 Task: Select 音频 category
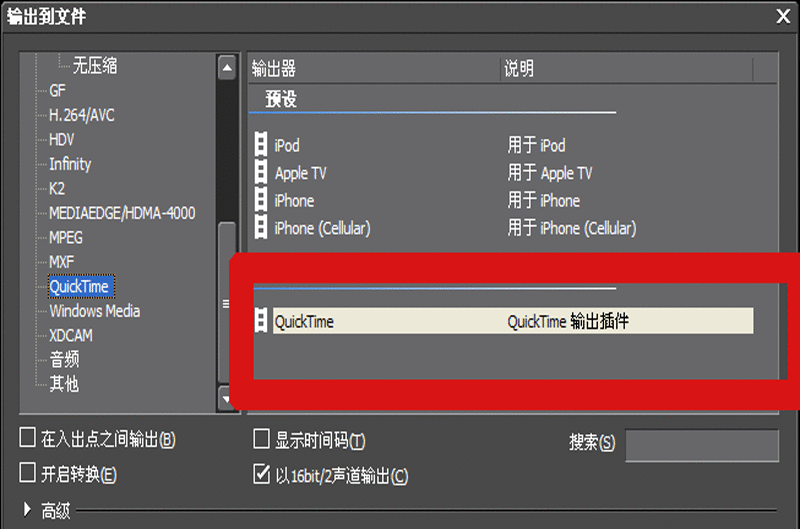pyautogui.click(x=64, y=359)
